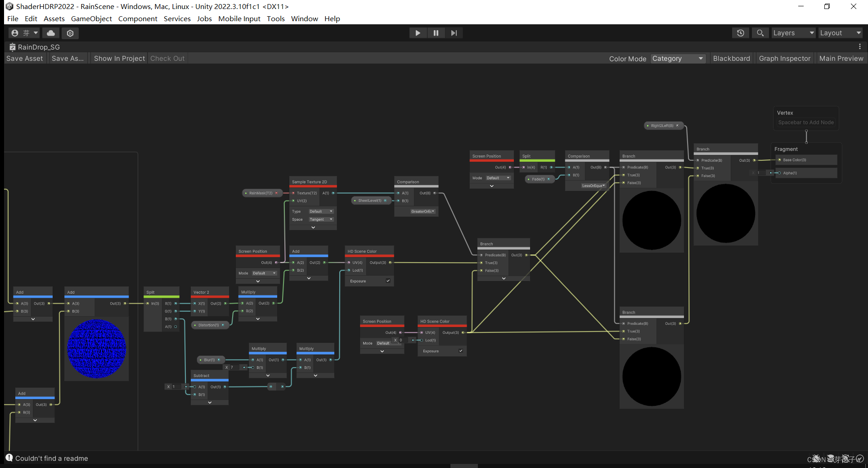Toggle the Graph Inspector panel
This screenshot has height=468, width=868.
[784, 59]
